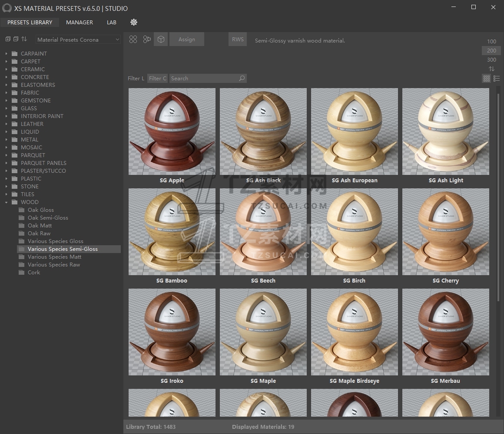Toggle the Filter L option
This screenshot has height=434, width=504.
[136, 78]
